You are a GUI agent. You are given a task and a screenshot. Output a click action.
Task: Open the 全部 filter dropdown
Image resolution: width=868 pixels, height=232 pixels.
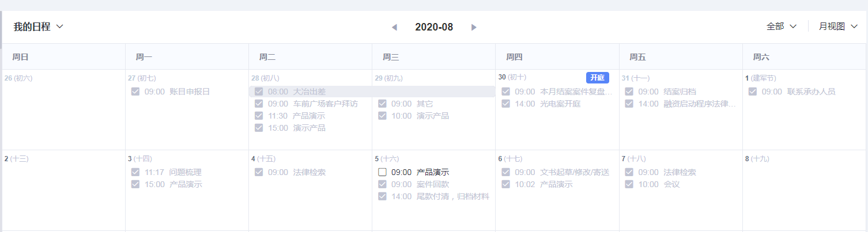click(781, 26)
